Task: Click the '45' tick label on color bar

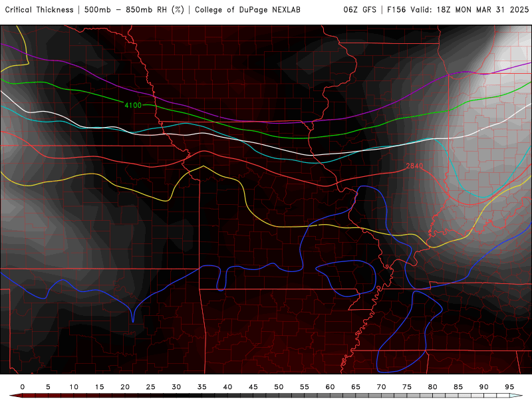Action: click(253, 387)
